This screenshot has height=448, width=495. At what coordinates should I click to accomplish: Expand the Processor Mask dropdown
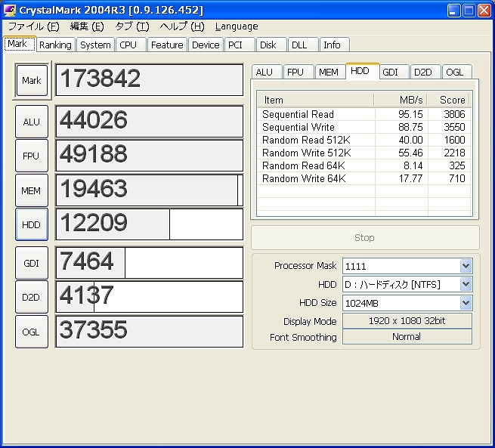tap(466, 266)
